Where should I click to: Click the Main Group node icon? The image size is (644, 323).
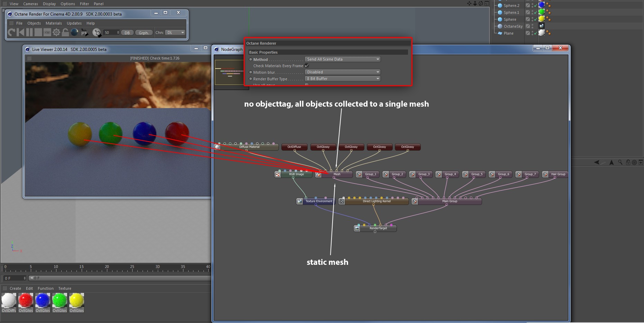tap(415, 201)
